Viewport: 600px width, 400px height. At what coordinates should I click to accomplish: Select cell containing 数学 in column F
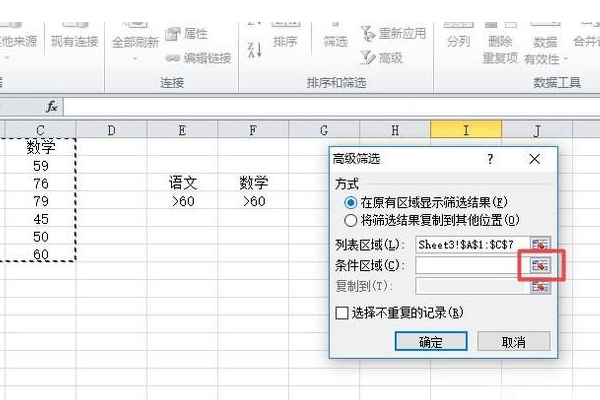point(253,183)
